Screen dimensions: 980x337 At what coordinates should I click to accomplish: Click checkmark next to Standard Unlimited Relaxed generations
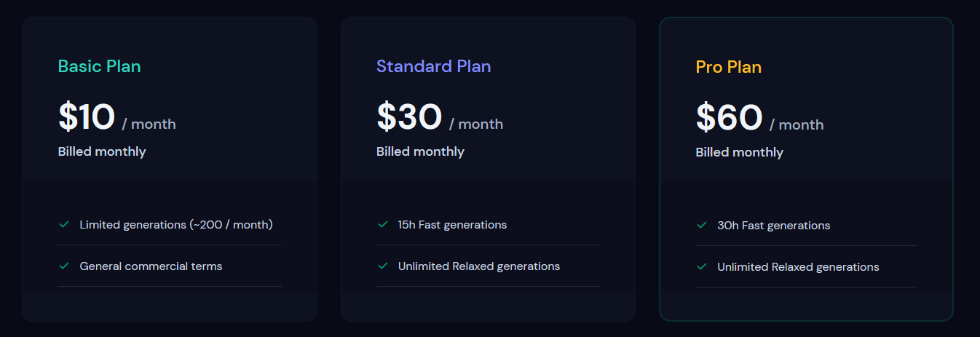pos(383,266)
